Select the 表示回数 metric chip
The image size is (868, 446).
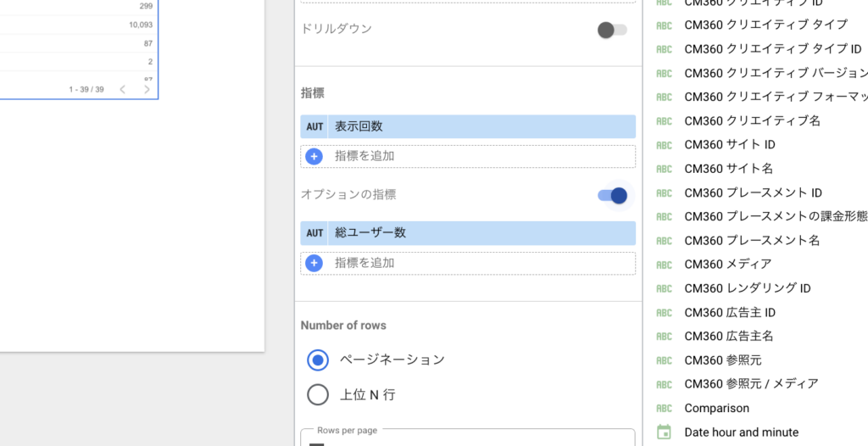click(x=468, y=126)
